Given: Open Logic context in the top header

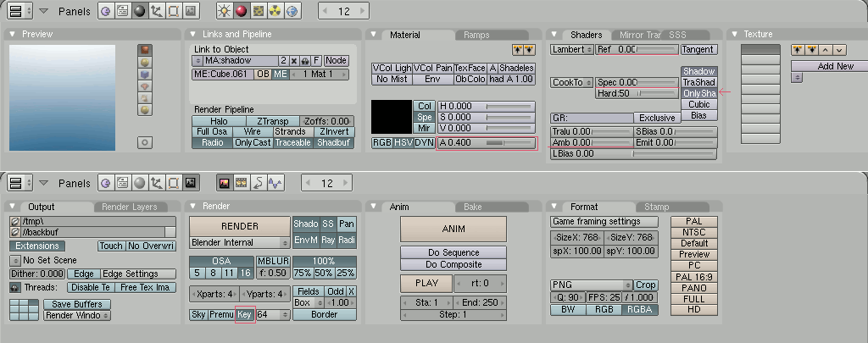Looking at the screenshot, I should (105, 11).
